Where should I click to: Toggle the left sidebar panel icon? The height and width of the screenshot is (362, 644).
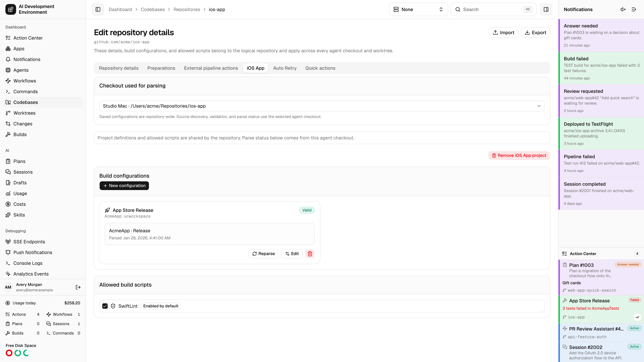(98, 10)
